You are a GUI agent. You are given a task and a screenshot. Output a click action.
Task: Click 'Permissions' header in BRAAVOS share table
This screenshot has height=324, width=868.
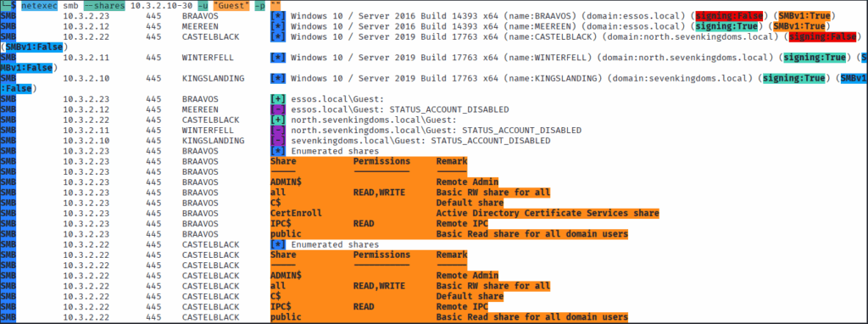click(x=381, y=161)
